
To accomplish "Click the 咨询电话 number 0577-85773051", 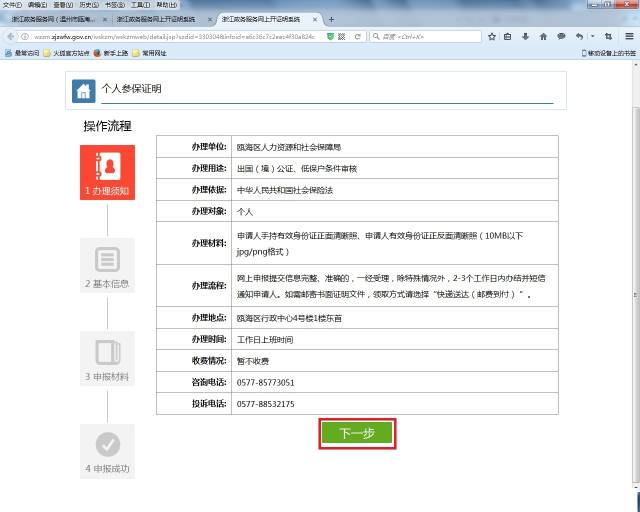I will [265, 383].
